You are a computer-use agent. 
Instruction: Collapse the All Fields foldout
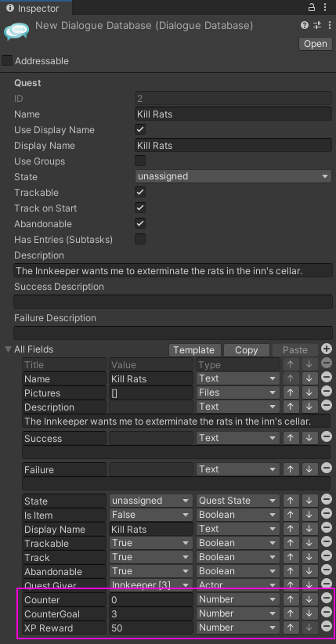tap(8, 349)
